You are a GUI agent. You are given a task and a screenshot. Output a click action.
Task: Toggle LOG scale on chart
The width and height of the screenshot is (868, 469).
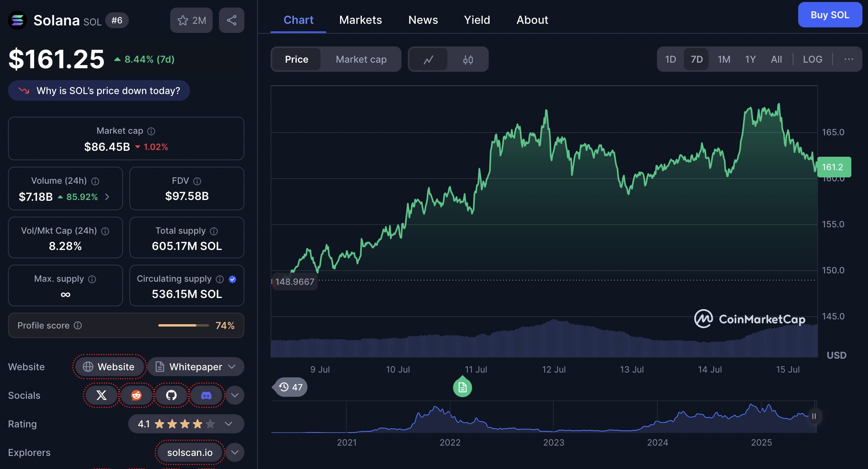(812, 60)
